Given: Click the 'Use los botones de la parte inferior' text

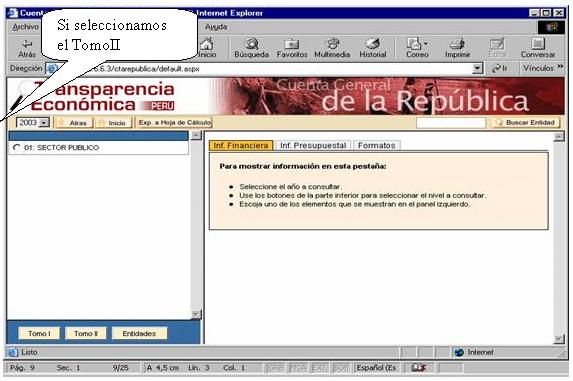Looking at the screenshot, I should 363,195.
